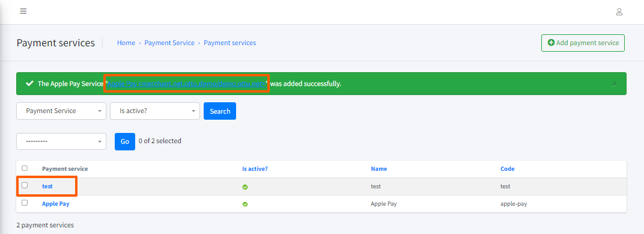Click the Apple Pay active status icon
The image size is (644, 234).
tap(245, 204)
